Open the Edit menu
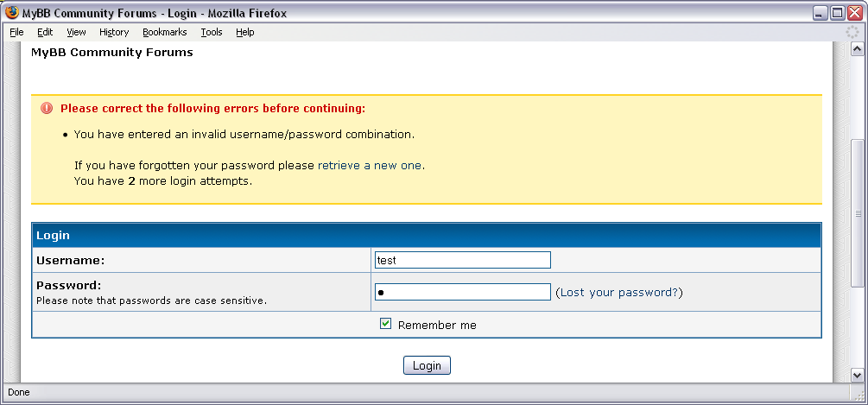 [45, 32]
